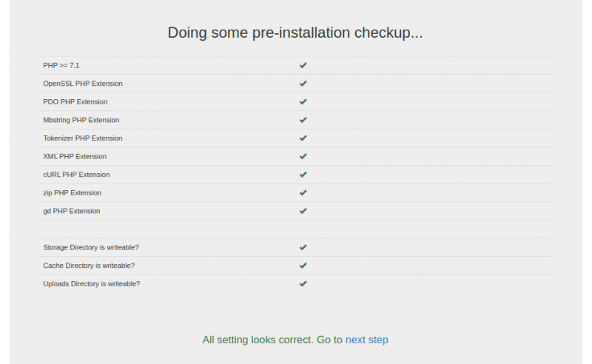Click the Mbstring PHP Extension checkmark
Viewport: 592px width, 364px height.
[x=303, y=120]
